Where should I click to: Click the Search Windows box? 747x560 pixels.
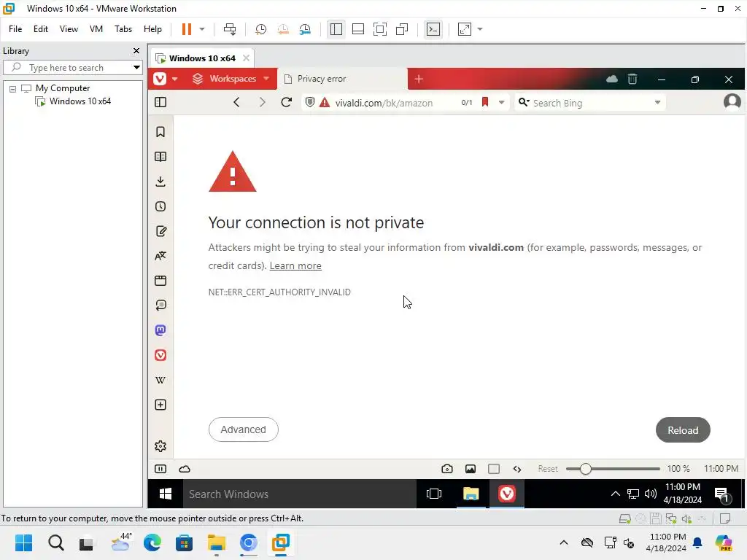pos(300,494)
